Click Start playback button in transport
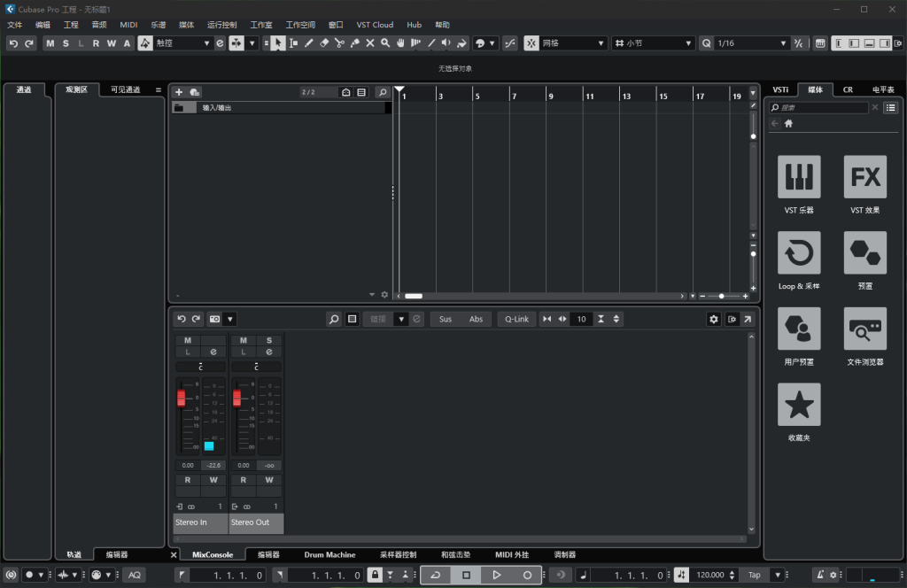 [x=496, y=575]
